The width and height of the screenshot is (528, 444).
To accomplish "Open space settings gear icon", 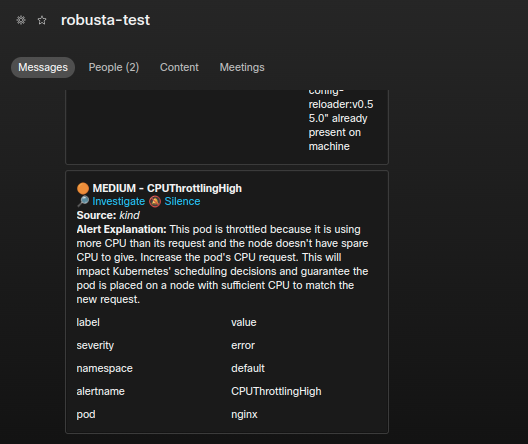I will (21, 20).
